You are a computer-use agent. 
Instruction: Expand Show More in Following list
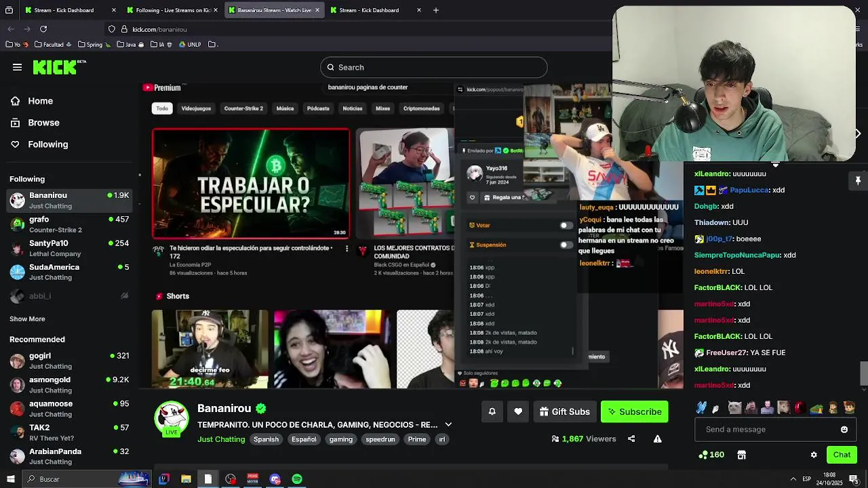click(27, 319)
